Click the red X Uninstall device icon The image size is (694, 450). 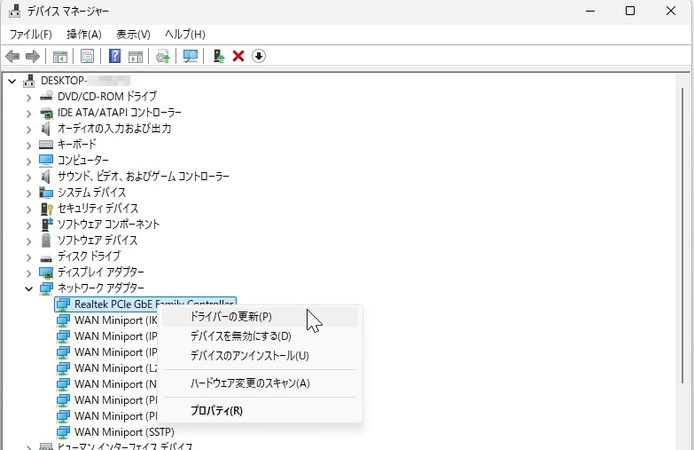point(239,56)
